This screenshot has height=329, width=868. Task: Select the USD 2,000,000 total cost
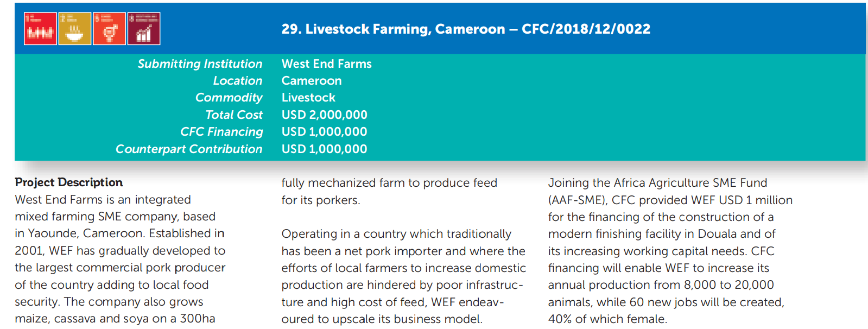coord(324,115)
